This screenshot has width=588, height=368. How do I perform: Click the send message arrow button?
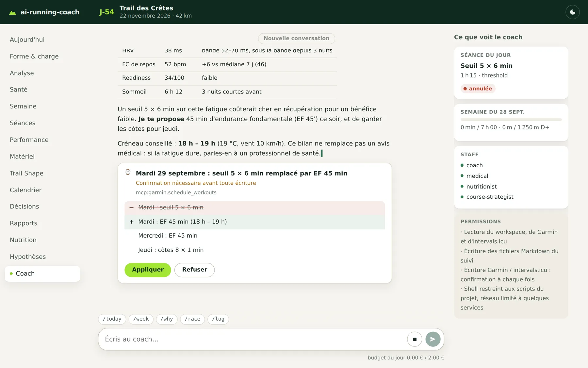click(x=433, y=339)
